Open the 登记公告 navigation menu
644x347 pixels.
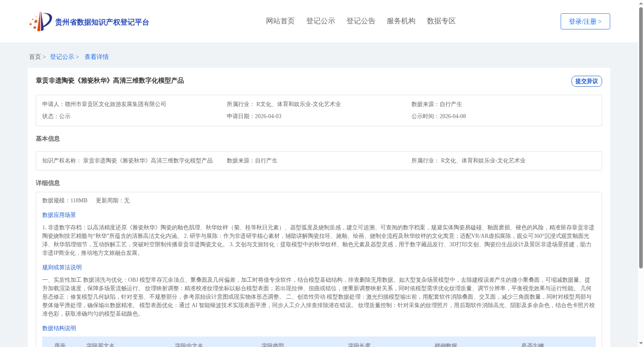(x=361, y=21)
